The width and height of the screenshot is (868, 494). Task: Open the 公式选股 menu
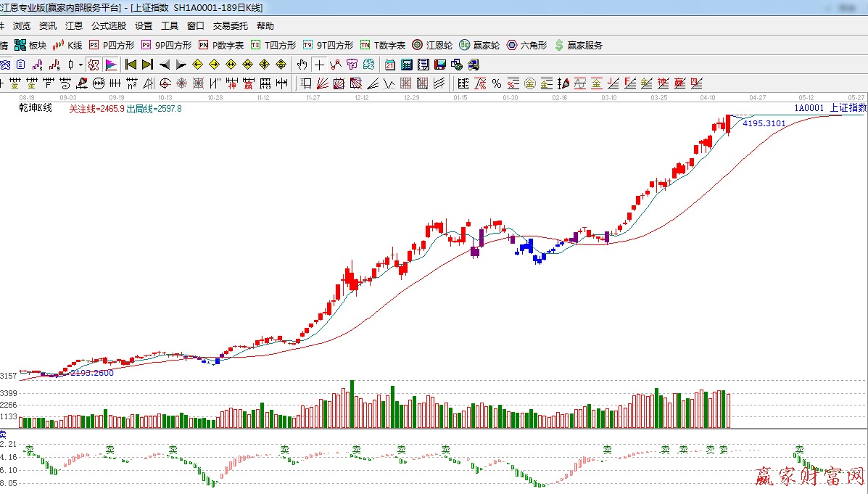[x=108, y=25]
